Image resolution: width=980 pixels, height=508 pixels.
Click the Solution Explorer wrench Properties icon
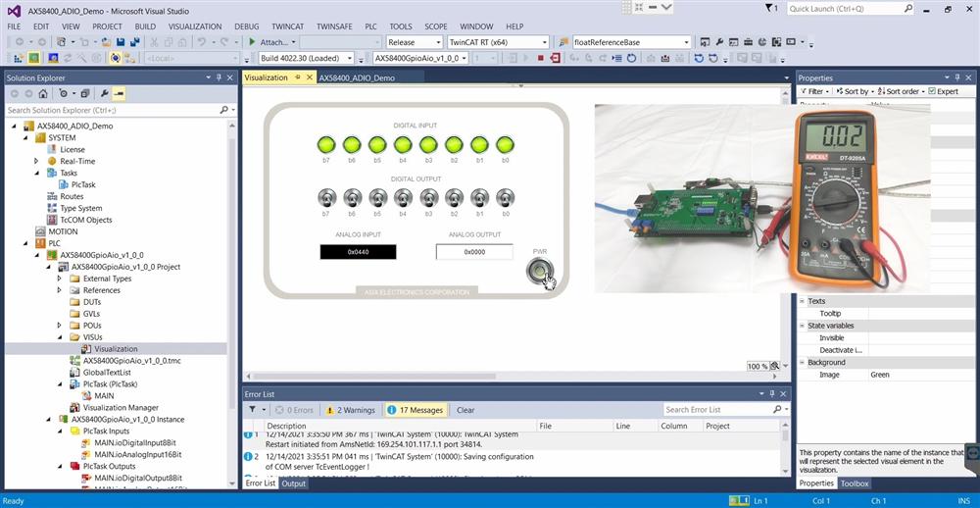[105, 94]
